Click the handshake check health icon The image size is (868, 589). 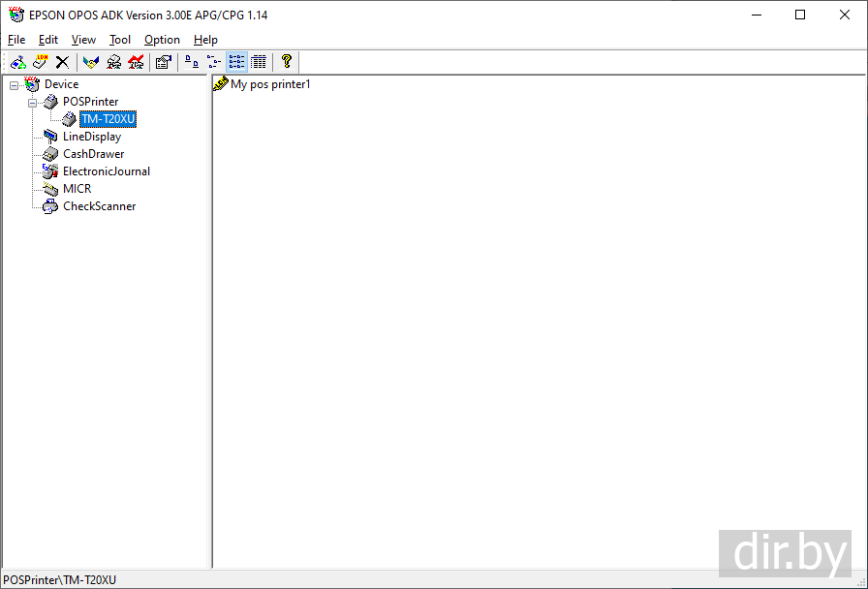click(91, 62)
